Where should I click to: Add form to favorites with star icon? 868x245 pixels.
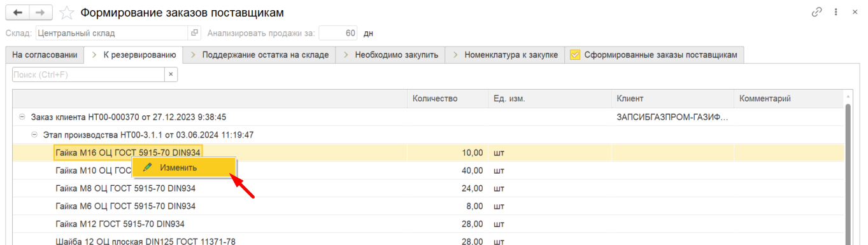(x=66, y=13)
